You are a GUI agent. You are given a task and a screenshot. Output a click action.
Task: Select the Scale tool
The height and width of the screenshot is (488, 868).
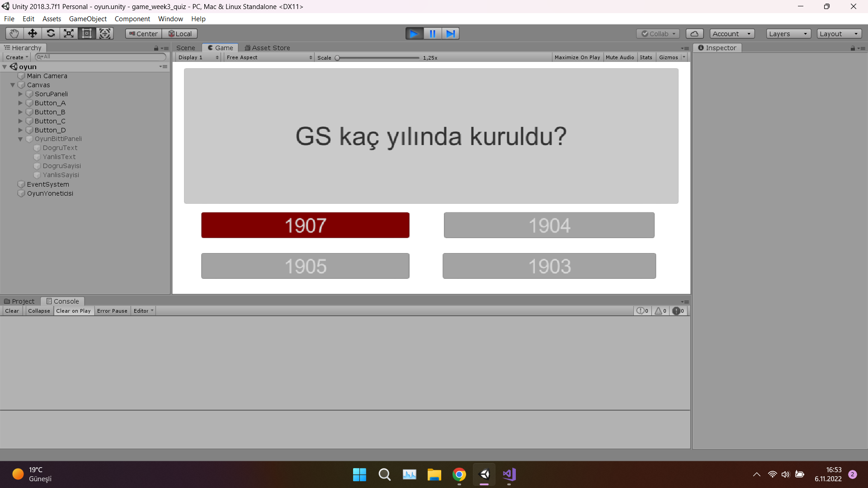[68, 33]
